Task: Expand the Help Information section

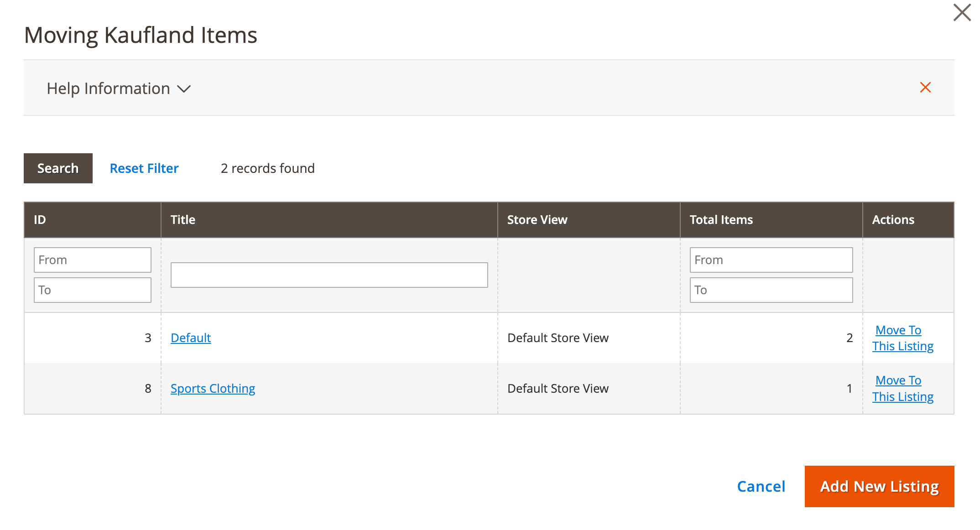Action: click(119, 88)
